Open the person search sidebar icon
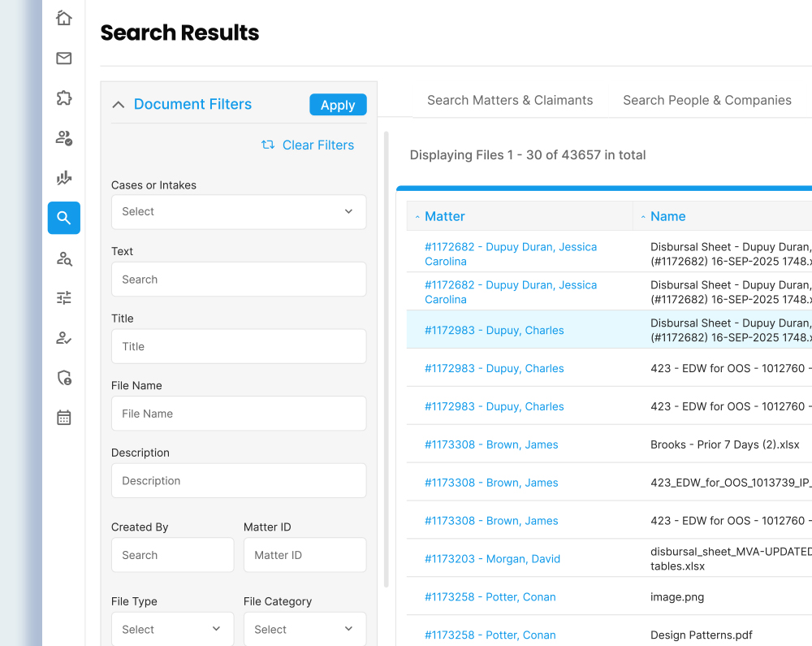The width and height of the screenshot is (812, 646). pos(63,258)
